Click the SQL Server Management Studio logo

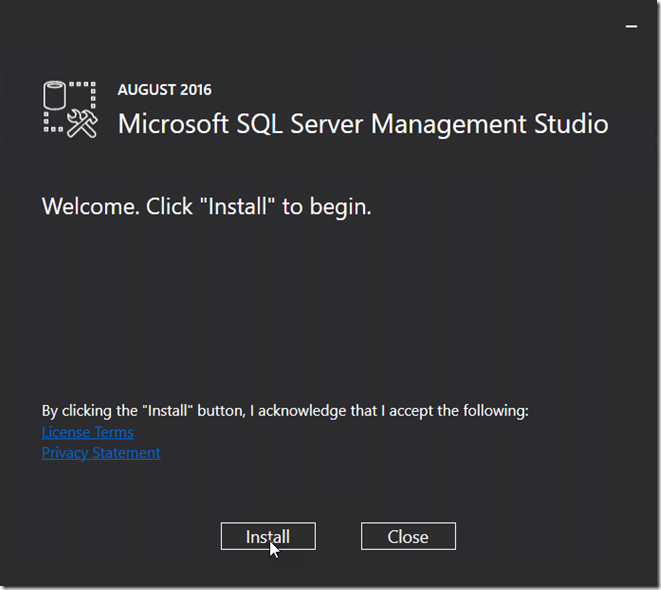70,108
